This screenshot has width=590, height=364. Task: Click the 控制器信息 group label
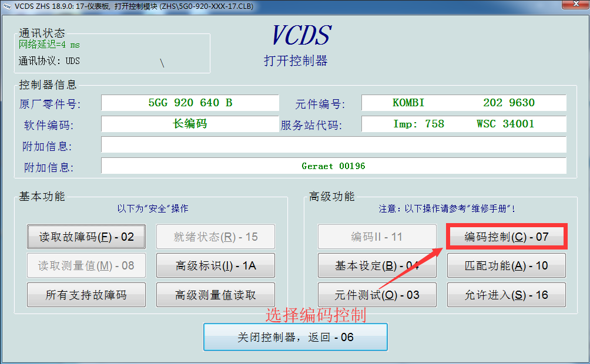pyautogui.click(x=48, y=85)
